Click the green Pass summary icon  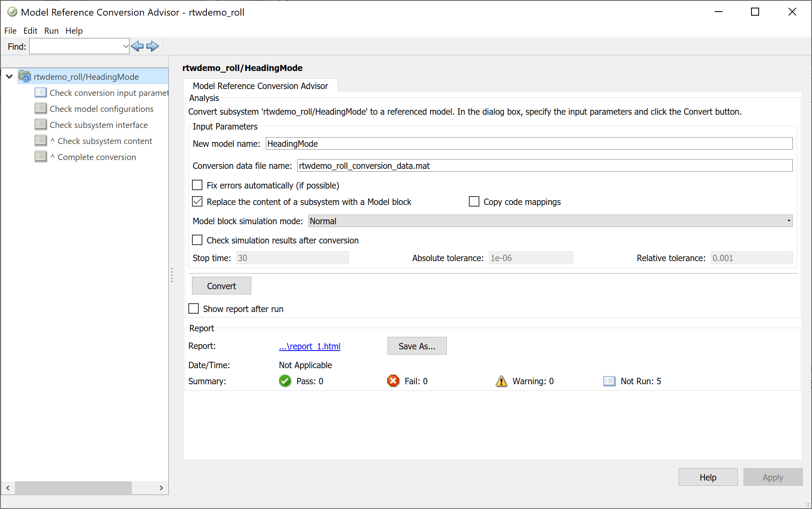[285, 381]
